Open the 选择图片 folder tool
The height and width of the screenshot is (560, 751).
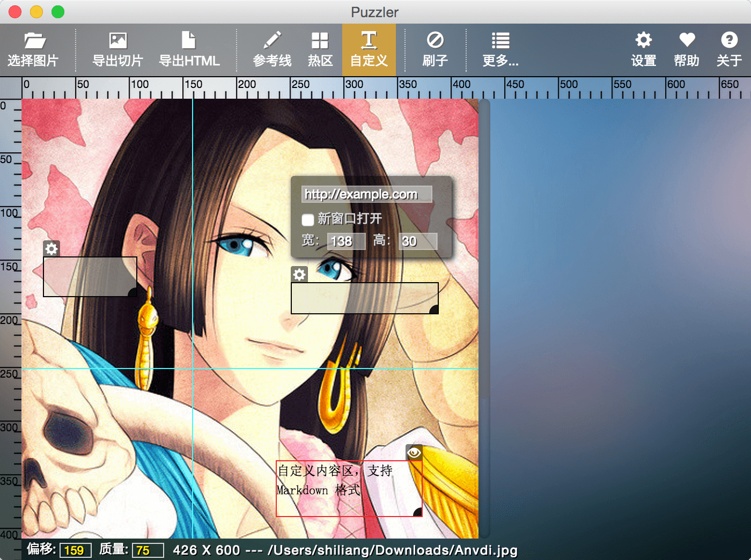pos(33,49)
